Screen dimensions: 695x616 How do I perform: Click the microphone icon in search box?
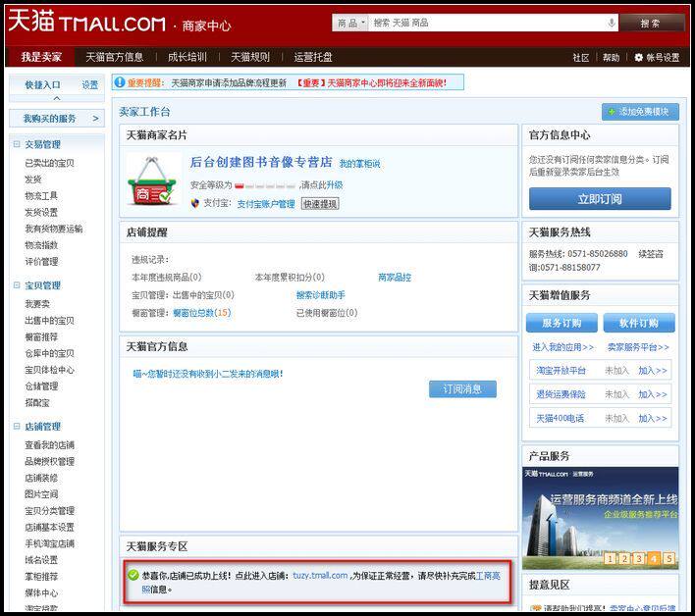[612, 23]
